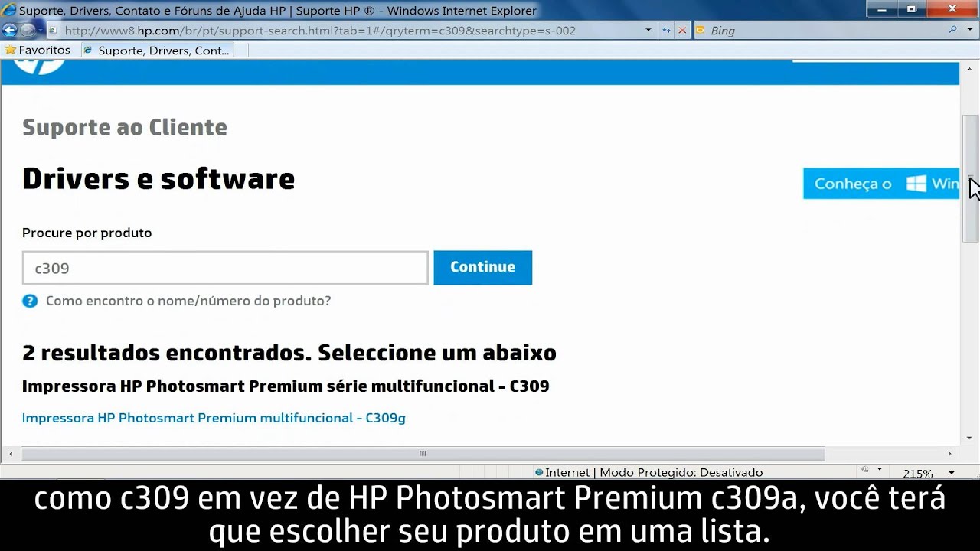Open the Favoritos star button
Viewport: 980px width, 551px height.
tap(38, 50)
